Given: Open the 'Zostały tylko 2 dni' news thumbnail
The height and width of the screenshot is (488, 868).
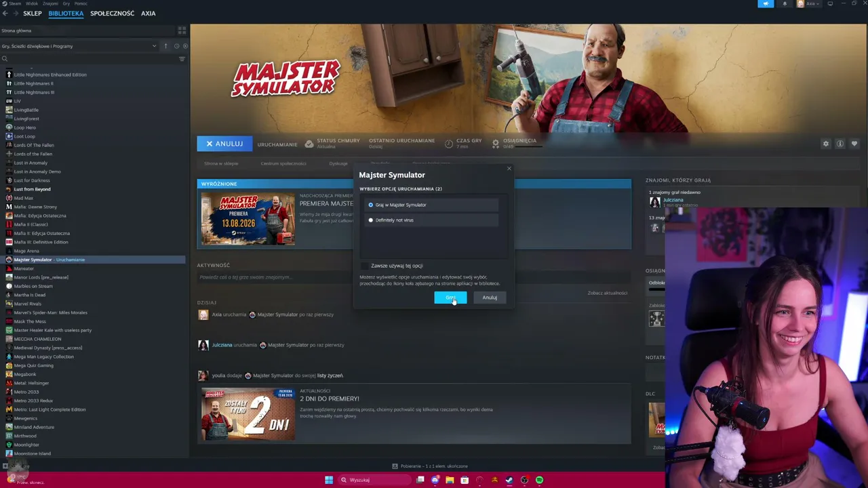Looking at the screenshot, I should [248, 414].
